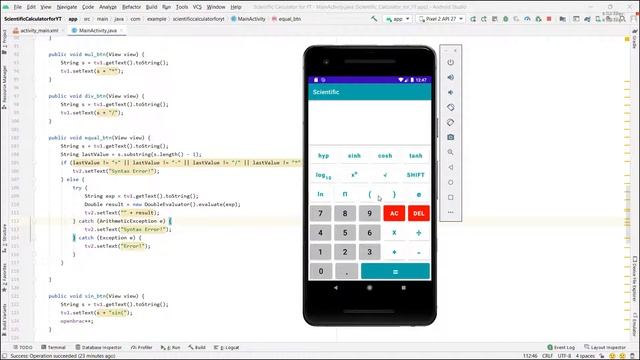Open the Layout Inspector panel

coord(605,347)
